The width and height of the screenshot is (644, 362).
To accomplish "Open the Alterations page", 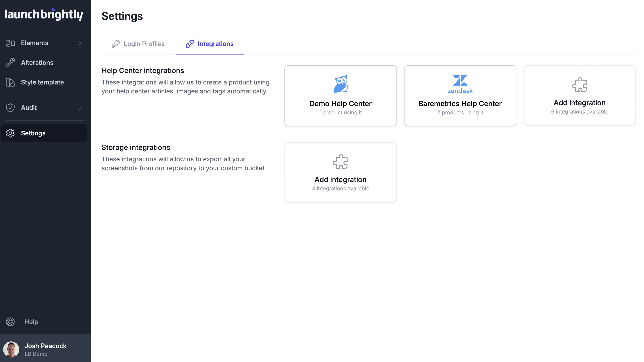I will pos(37,63).
